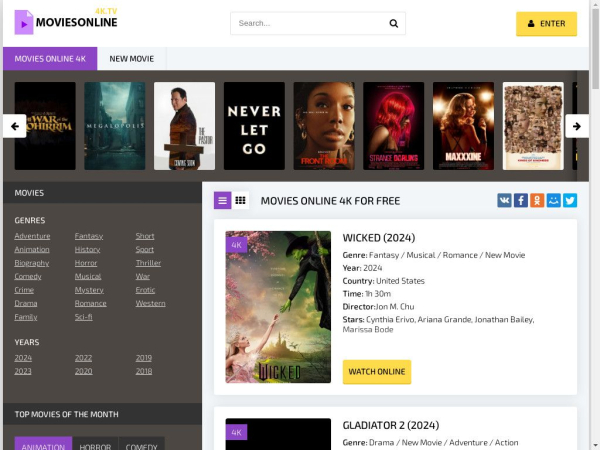Browse the Mystery genre
The height and width of the screenshot is (450, 600).
pyautogui.click(x=89, y=290)
